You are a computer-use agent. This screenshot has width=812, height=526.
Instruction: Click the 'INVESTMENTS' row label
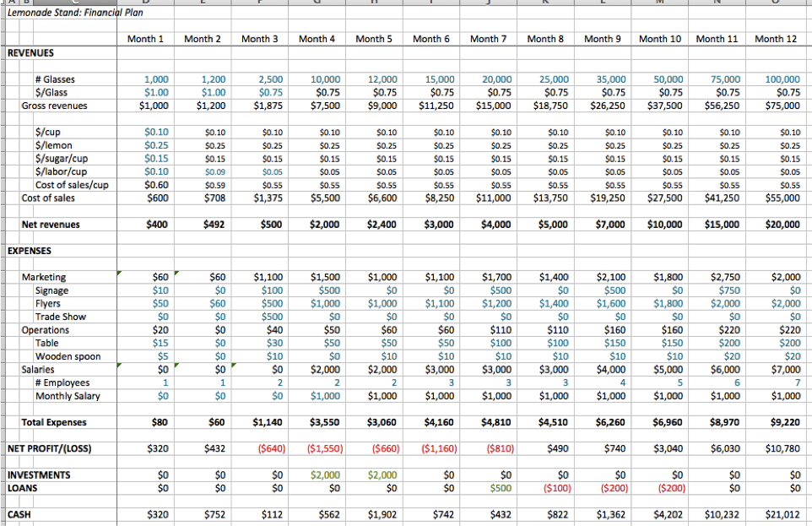click(39, 475)
